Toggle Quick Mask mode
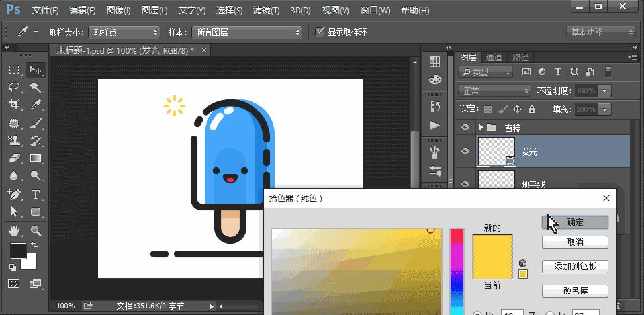The height and width of the screenshot is (315, 644). 14,283
